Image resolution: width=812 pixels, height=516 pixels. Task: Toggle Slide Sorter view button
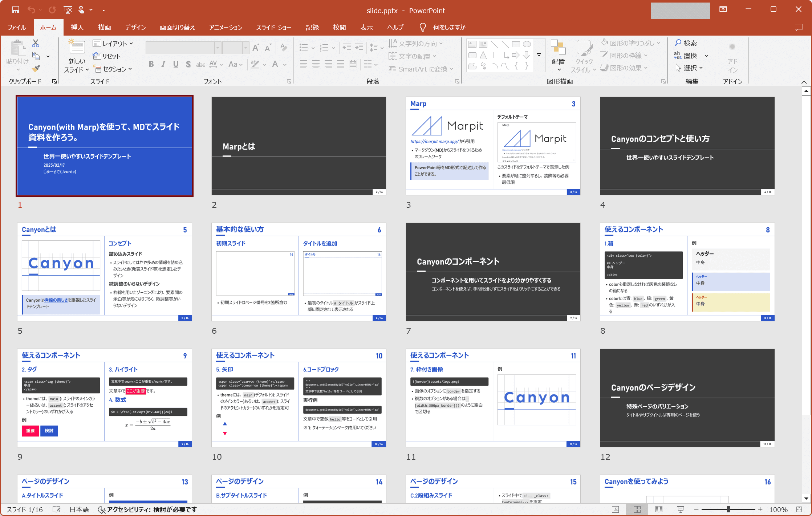click(x=637, y=509)
